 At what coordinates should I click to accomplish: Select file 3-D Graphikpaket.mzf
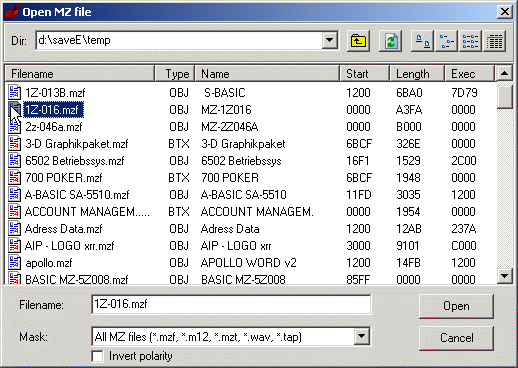pyautogui.click(x=77, y=144)
